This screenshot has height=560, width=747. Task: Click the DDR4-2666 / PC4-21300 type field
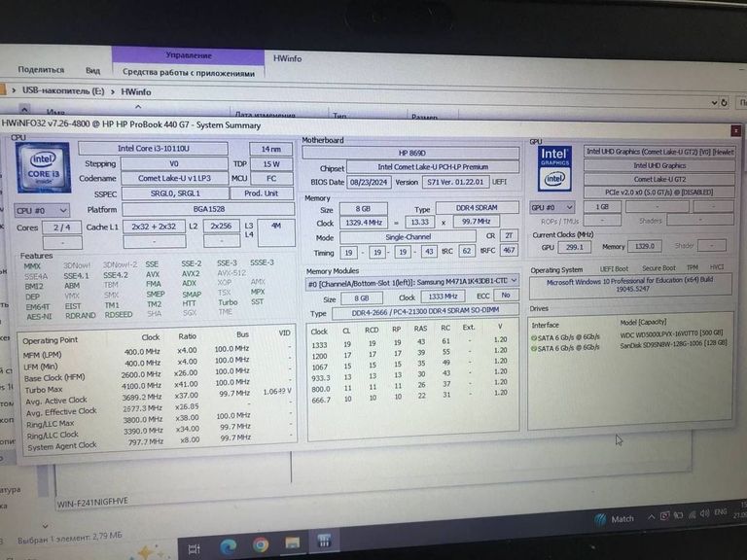[425, 311]
